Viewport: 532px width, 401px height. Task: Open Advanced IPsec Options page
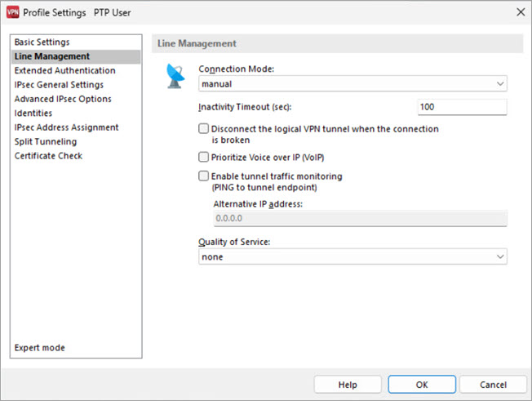coord(63,99)
